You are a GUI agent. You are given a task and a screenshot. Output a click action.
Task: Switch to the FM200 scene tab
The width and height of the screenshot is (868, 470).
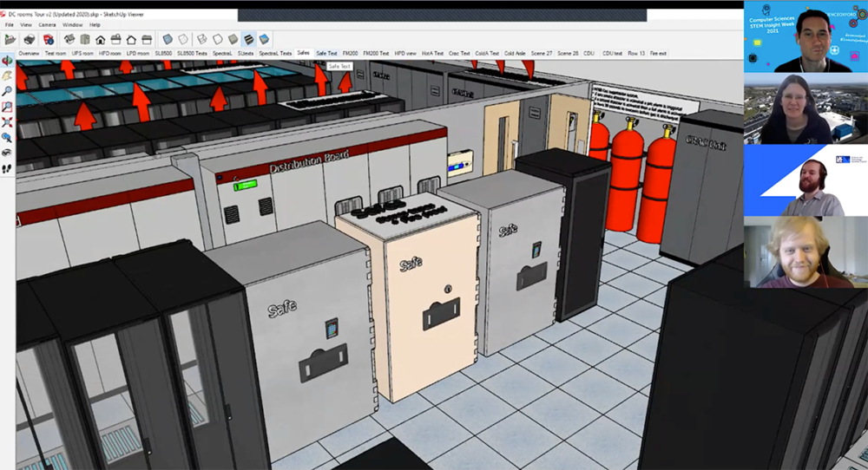351,54
